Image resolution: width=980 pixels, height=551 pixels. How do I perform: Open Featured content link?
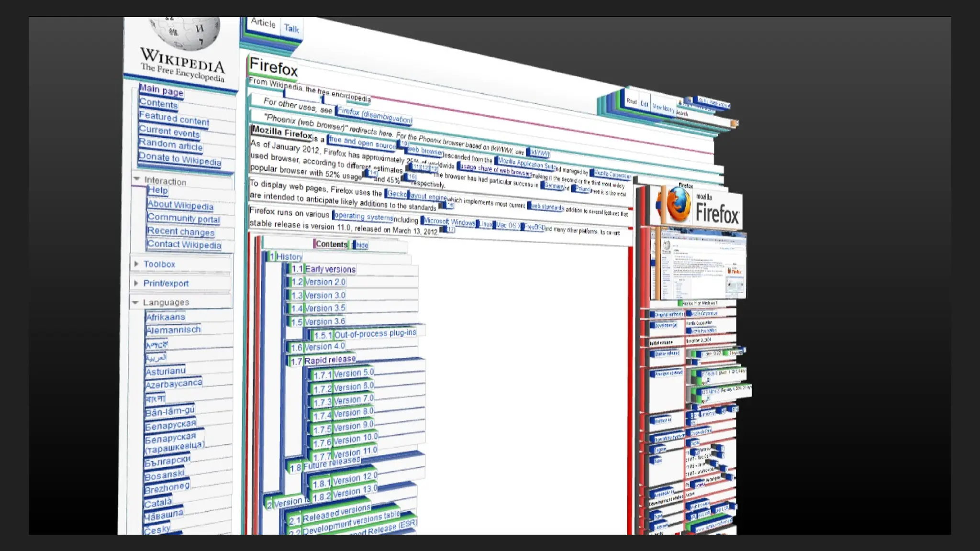(x=174, y=119)
